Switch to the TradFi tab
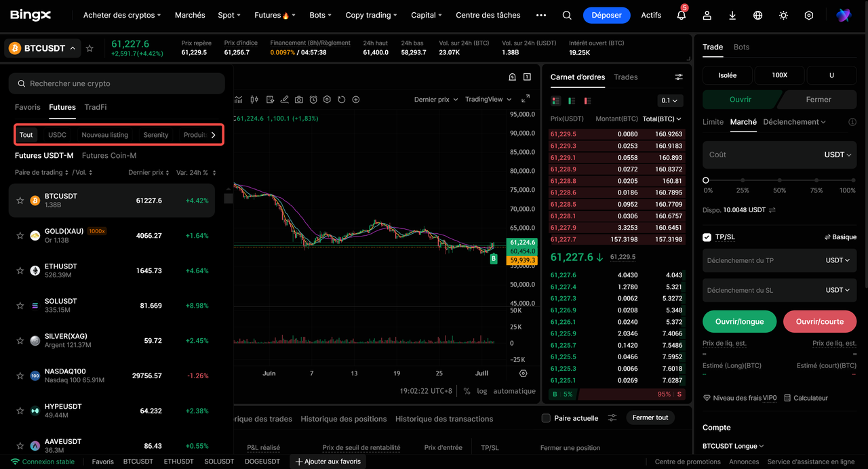The width and height of the screenshot is (868, 469). coord(96,107)
